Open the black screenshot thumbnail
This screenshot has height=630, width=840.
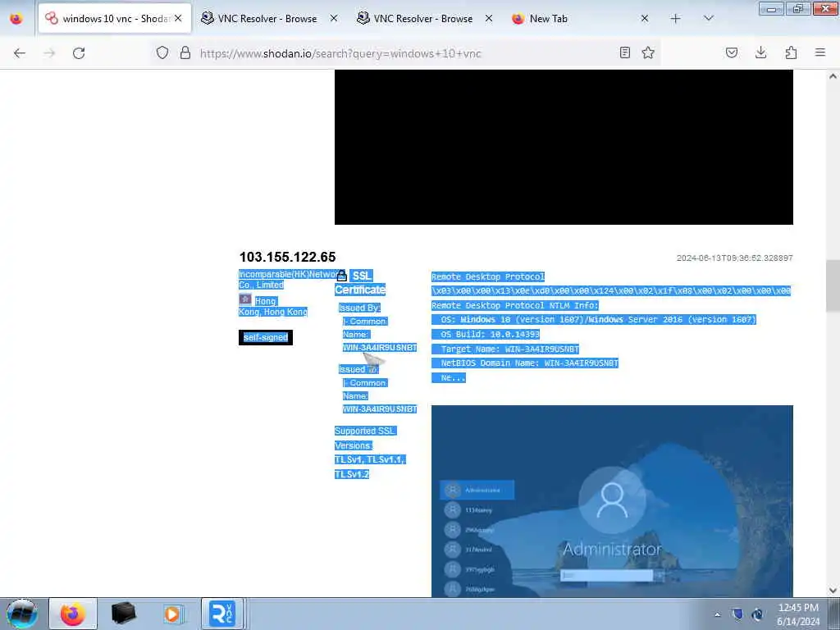pyautogui.click(x=564, y=147)
